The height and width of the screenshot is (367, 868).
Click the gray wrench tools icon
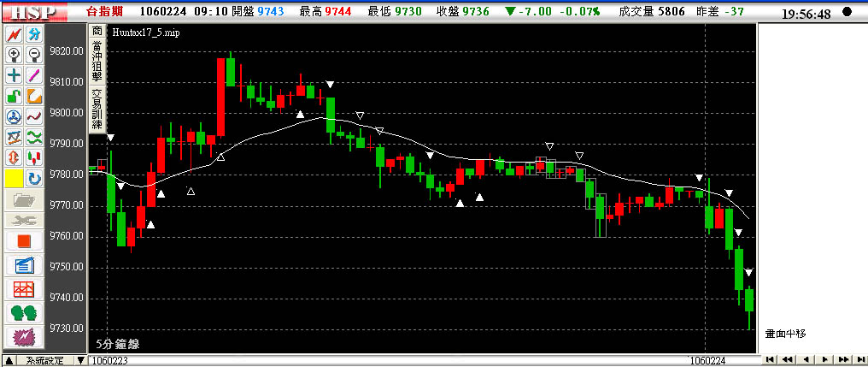point(24,221)
